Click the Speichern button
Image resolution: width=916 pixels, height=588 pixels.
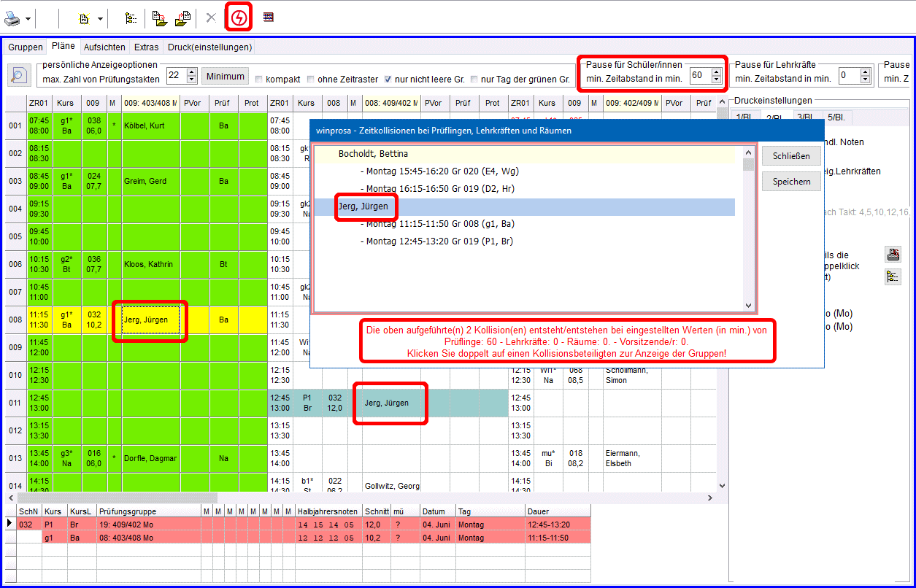coord(791,182)
